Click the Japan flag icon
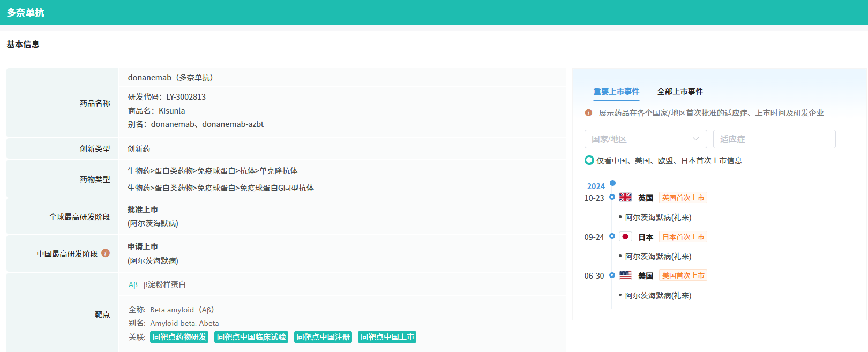Image resolution: width=868 pixels, height=352 pixels. [625, 236]
